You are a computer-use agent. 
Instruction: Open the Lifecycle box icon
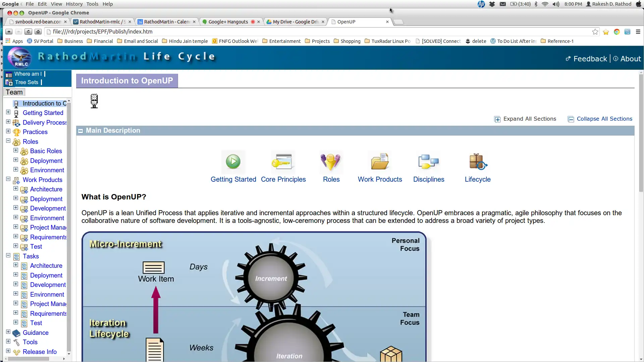[478, 162]
